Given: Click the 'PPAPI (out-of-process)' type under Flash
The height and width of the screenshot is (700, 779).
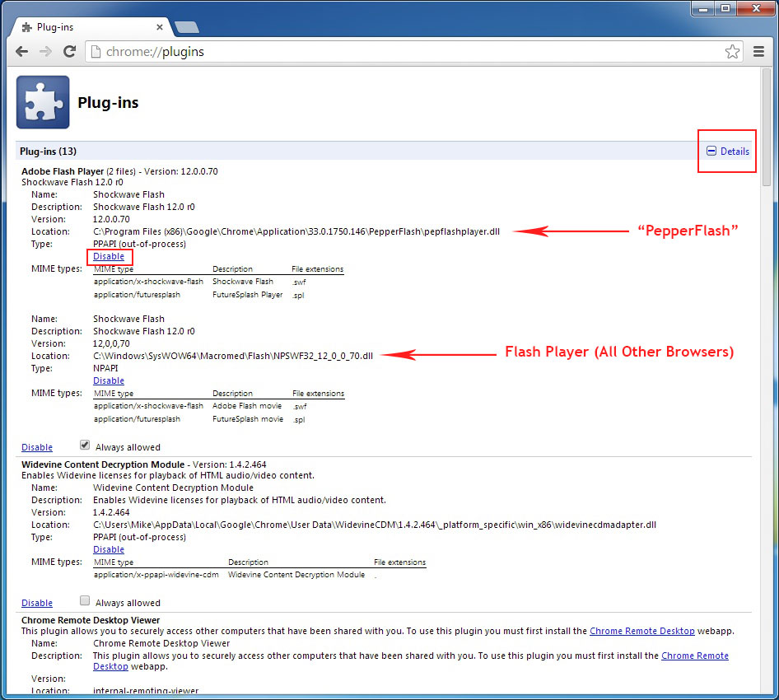Looking at the screenshot, I should pos(140,244).
